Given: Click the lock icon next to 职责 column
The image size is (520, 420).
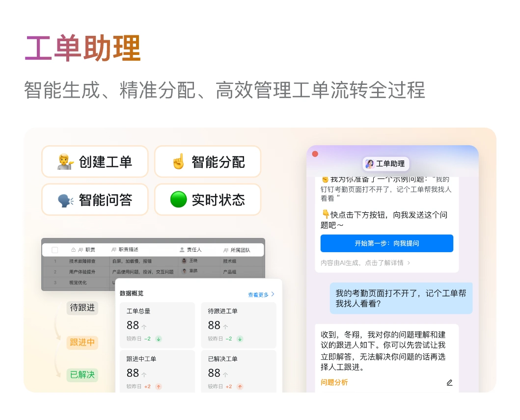Looking at the screenshot, I should click(x=73, y=250).
